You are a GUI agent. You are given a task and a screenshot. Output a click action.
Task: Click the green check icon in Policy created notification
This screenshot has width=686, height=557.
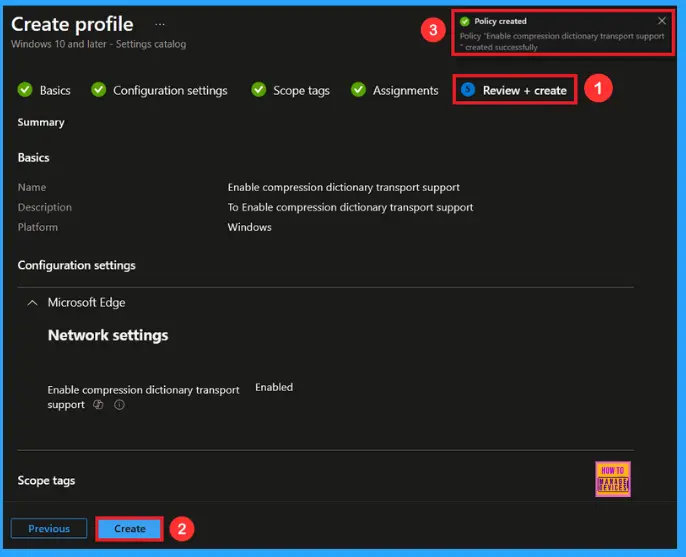465,21
